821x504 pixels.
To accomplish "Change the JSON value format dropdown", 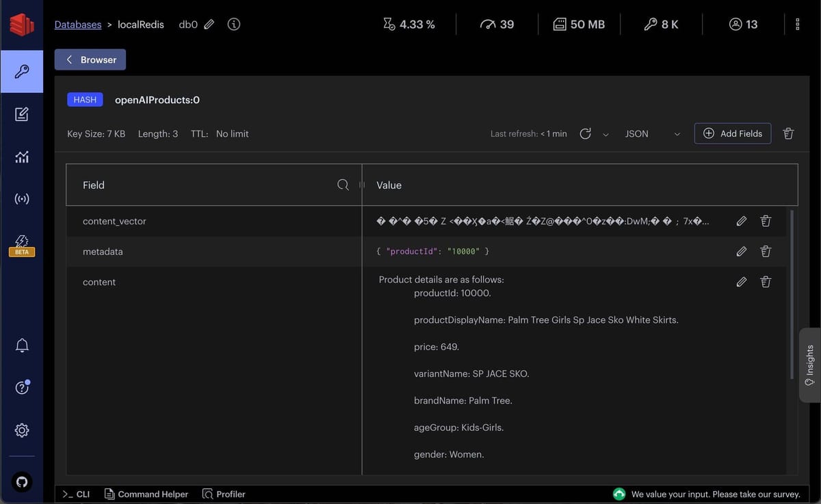I will pyautogui.click(x=651, y=133).
